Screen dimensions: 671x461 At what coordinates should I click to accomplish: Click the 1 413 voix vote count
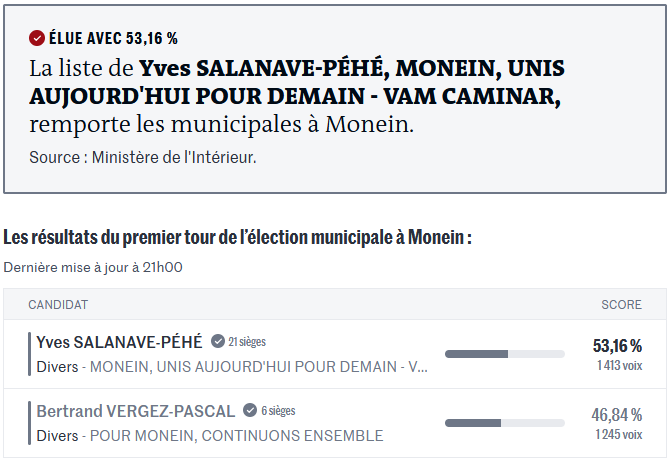(619, 366)
